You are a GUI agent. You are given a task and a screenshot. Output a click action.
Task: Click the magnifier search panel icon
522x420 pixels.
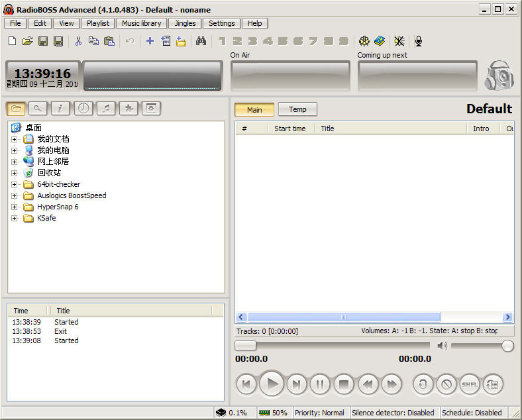click(38, 108)
